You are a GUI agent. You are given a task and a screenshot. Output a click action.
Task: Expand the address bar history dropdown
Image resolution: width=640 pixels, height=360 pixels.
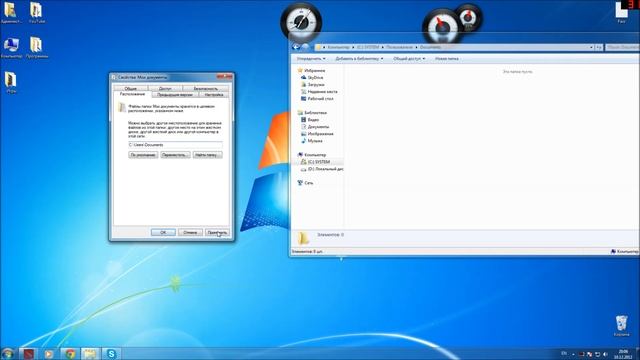(591, 47)
